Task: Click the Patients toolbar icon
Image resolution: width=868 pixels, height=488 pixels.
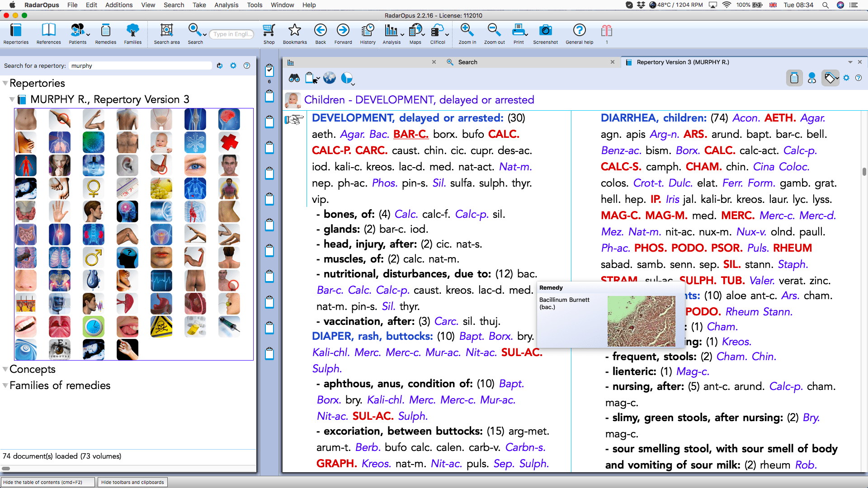Action: tap(77, 30)
